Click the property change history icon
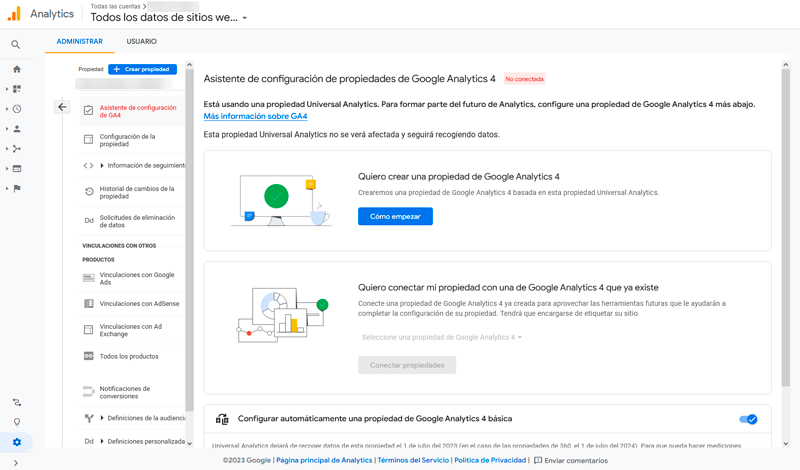 (89, 192)
